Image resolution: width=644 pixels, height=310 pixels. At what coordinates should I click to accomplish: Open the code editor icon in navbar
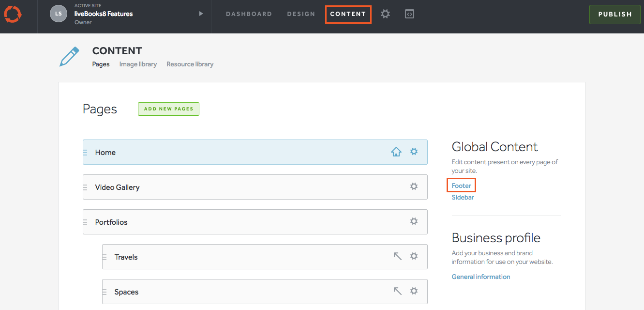point(409,14)
